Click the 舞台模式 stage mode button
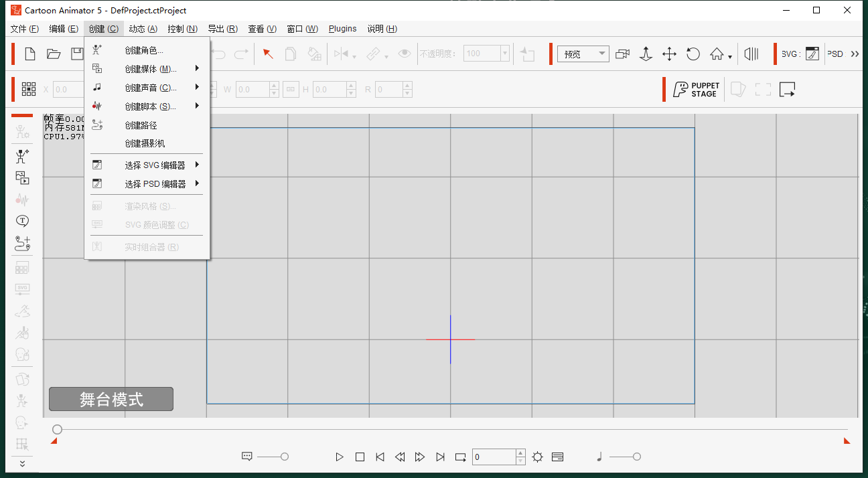Screen dimensions: 868x478 111,399
